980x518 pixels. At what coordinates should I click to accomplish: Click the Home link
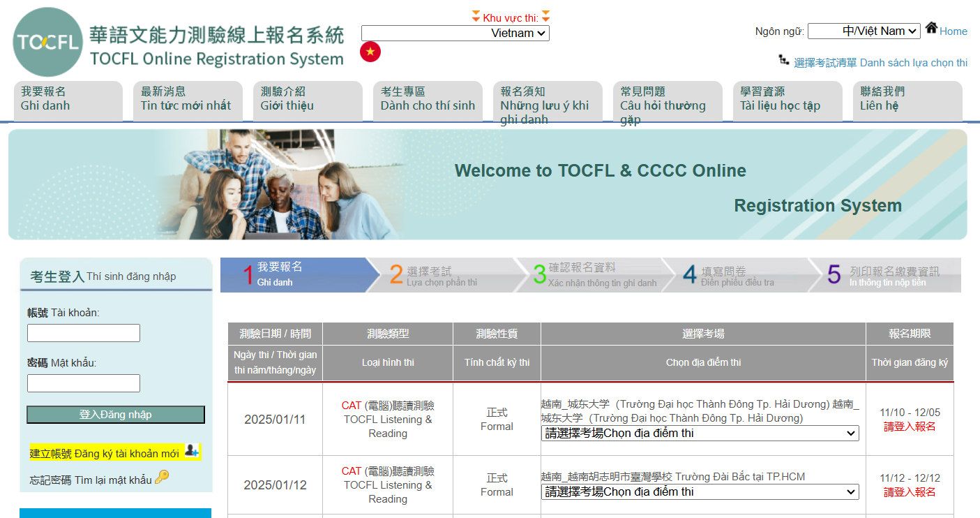point(953,31)
